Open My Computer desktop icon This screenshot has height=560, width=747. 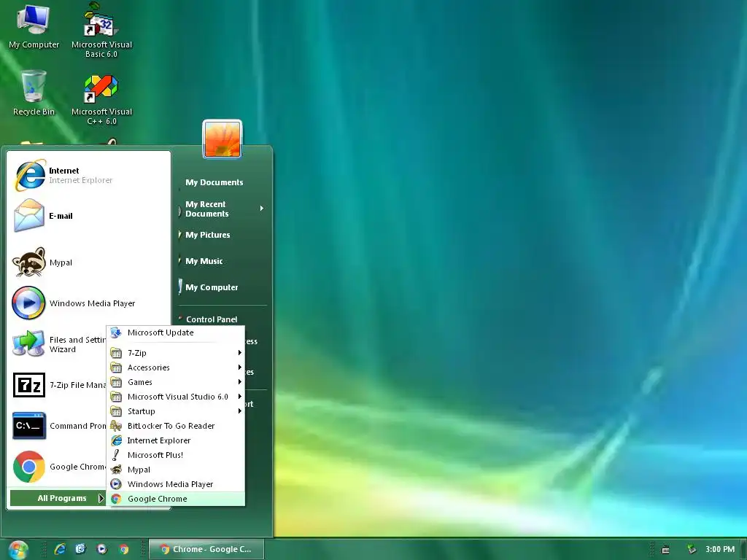point(34,27)
